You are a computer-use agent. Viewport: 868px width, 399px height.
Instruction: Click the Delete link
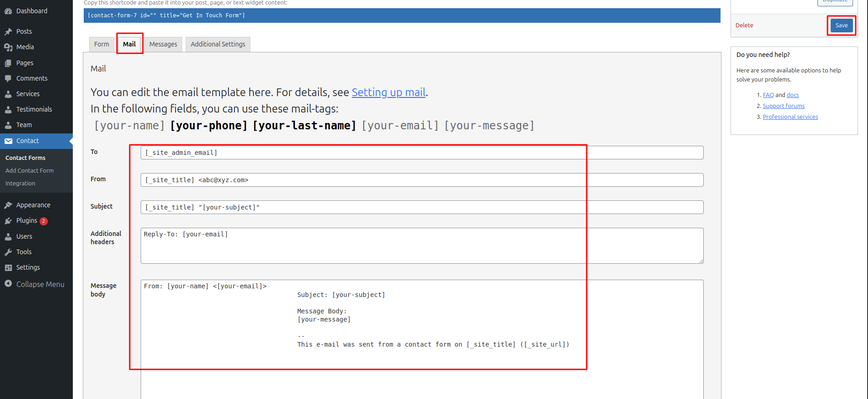click(x=744, y=26)
